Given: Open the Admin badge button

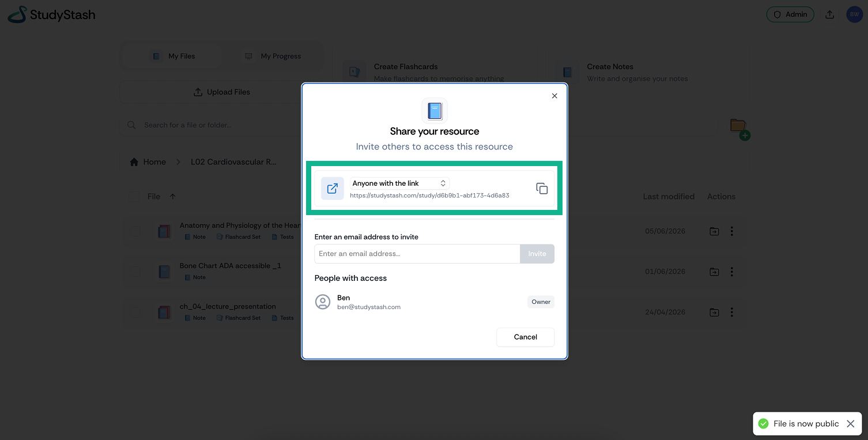Looking at the screenshot, I should (x=790, y=14).
